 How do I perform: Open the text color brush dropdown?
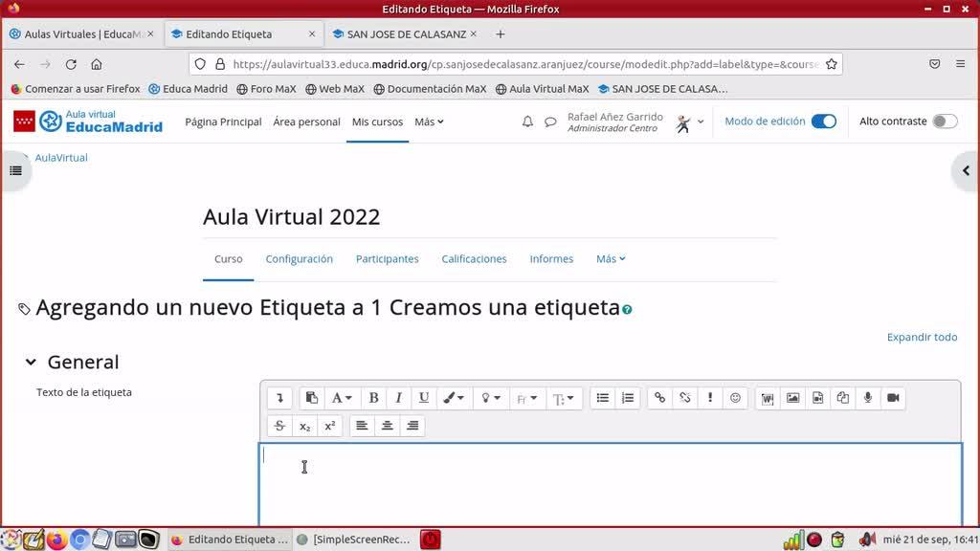453,398
